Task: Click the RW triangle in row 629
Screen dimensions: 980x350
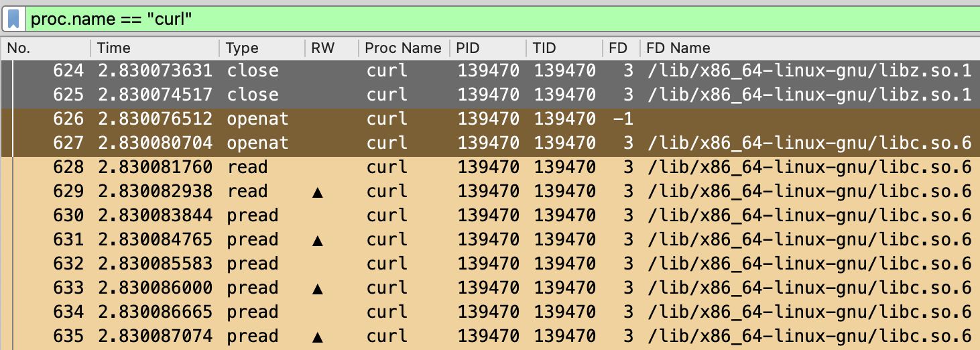Action: coord(318,192)
